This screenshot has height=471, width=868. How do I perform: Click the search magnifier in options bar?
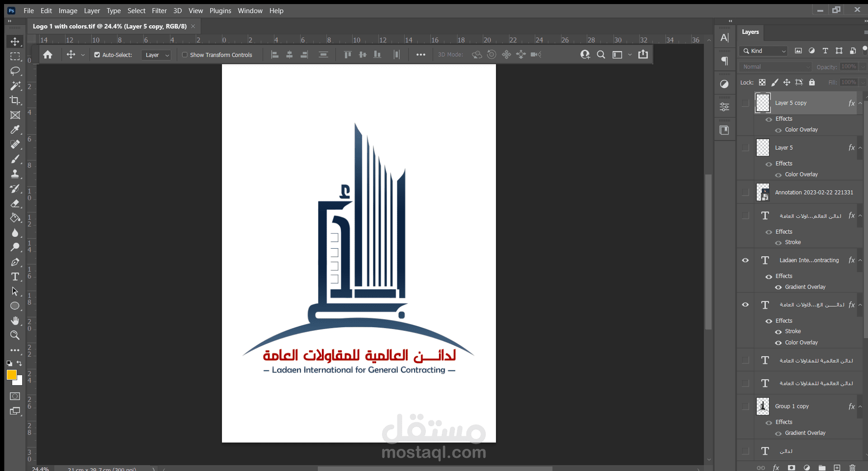[601, 55]
